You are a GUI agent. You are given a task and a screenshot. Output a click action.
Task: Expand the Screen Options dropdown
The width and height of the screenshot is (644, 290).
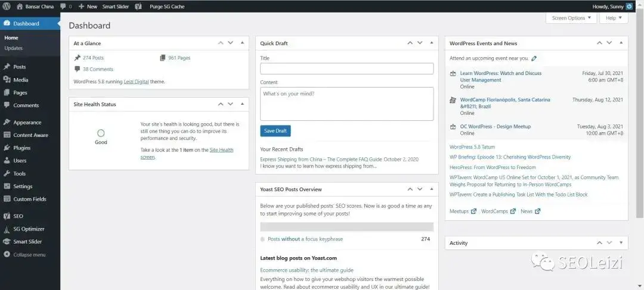tap(571, 18)
